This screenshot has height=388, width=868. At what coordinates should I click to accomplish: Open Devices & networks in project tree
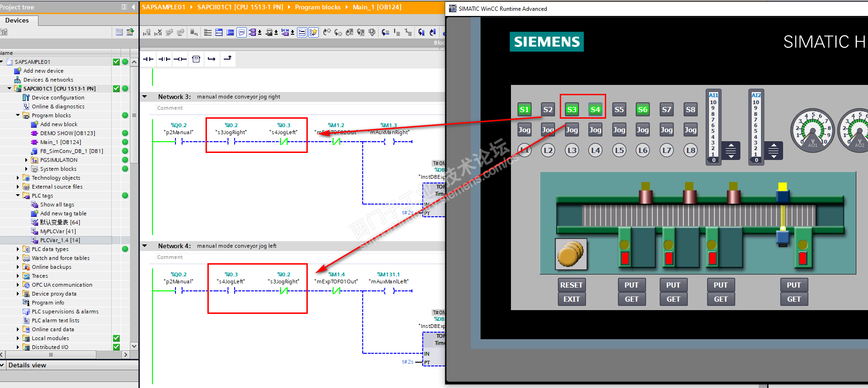point(48,80)
